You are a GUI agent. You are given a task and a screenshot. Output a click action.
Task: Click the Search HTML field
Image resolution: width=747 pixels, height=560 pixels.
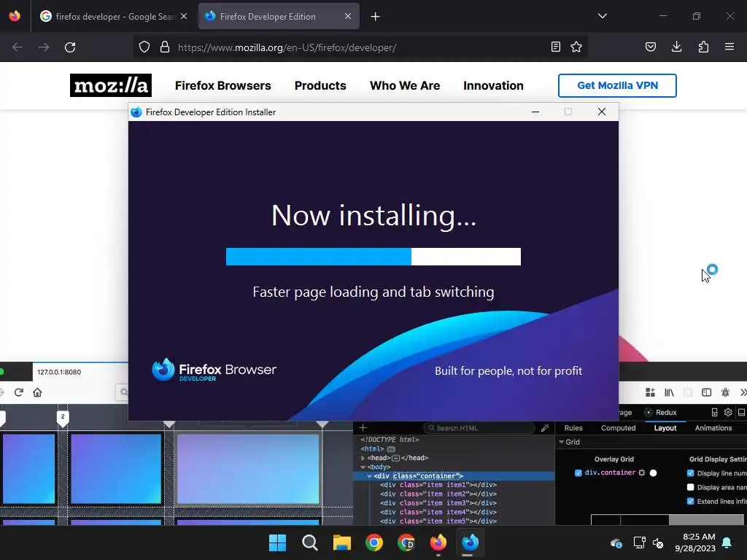479,428
